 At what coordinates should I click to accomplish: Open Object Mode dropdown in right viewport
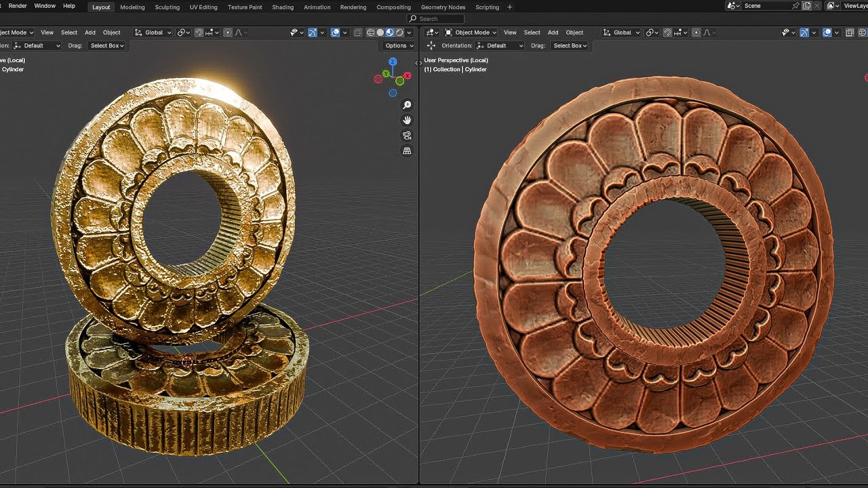[x=471, y=33]
